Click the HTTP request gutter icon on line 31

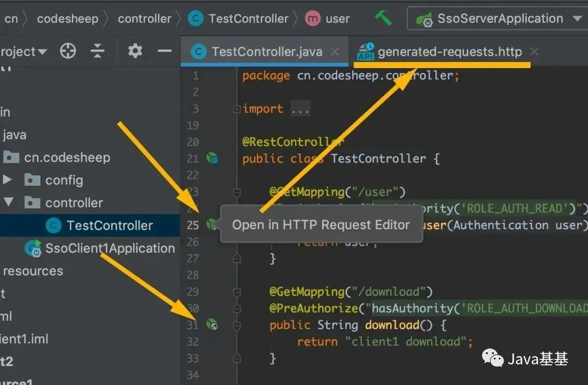click(x=212, y=324)
